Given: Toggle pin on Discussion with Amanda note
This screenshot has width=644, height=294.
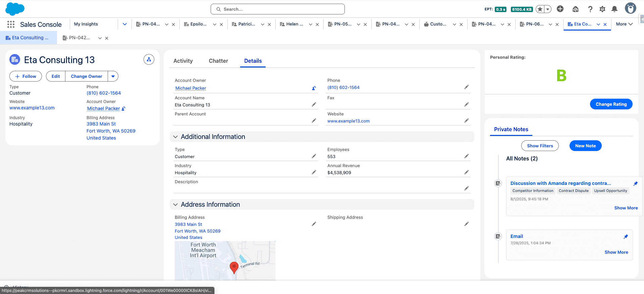Looking at the screenshot, I should (635, 184).
